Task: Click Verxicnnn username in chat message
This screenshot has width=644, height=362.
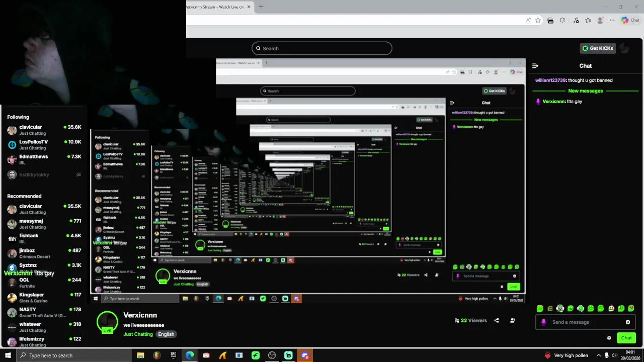Action: tap(554, 102)
